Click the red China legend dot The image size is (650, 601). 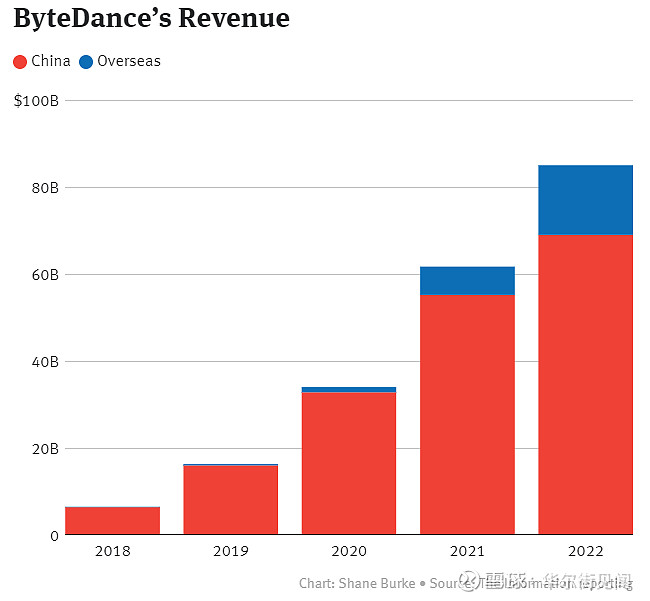[20, 62]
